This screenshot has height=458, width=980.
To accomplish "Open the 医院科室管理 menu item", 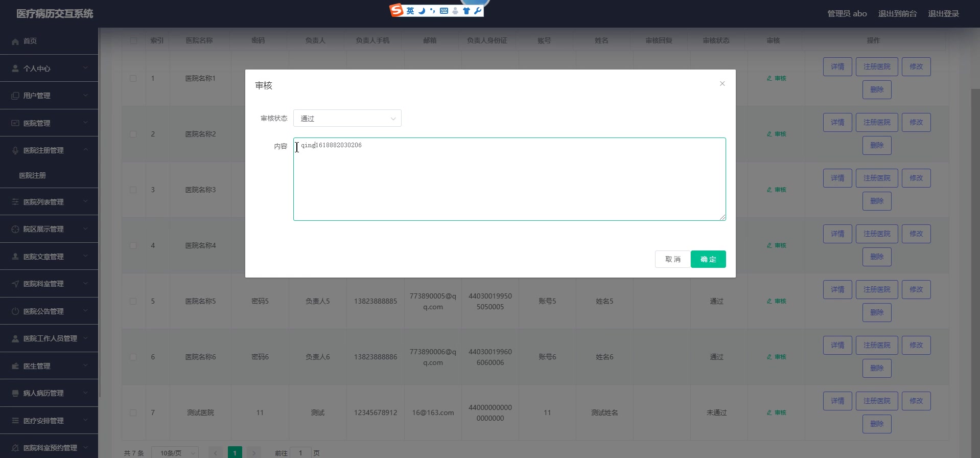I will (x=49, y=284).
